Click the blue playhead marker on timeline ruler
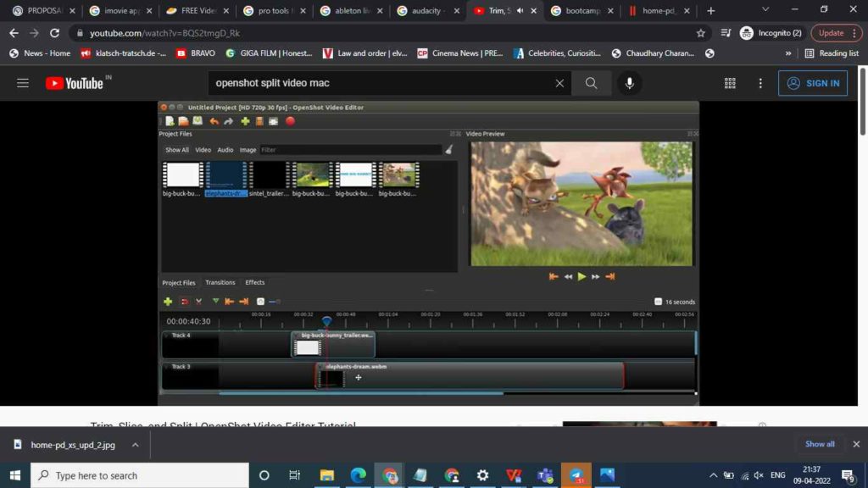Screen dimensions: 868x488 pyautogui.click(x=326, y=320)
